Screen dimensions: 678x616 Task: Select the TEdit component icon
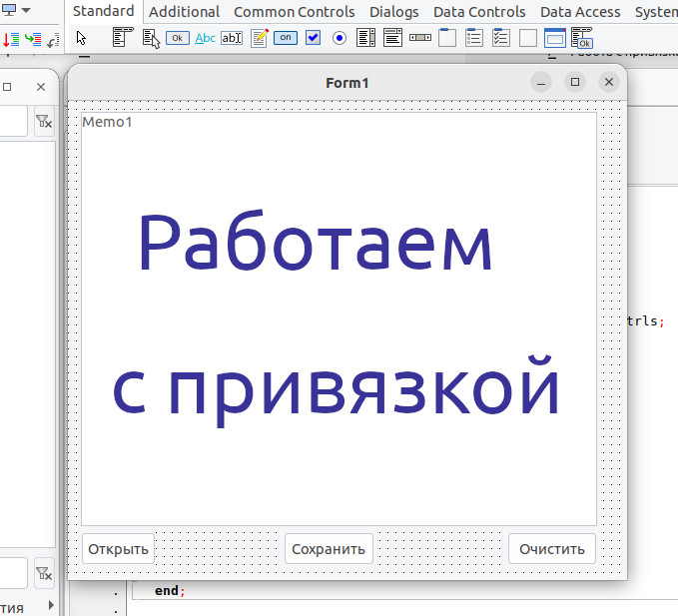click(x=232, y=38)
